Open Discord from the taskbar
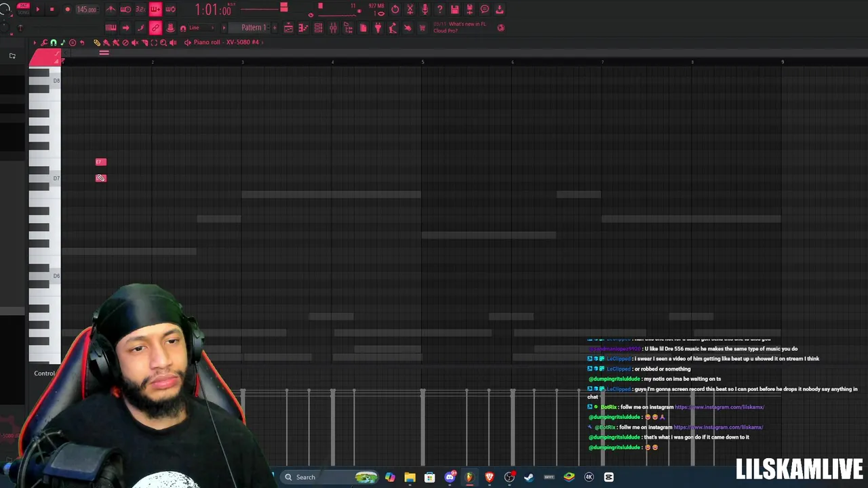The height and width of the screenshot is (488, 868). pyautogui.click(x=450, y=477)
